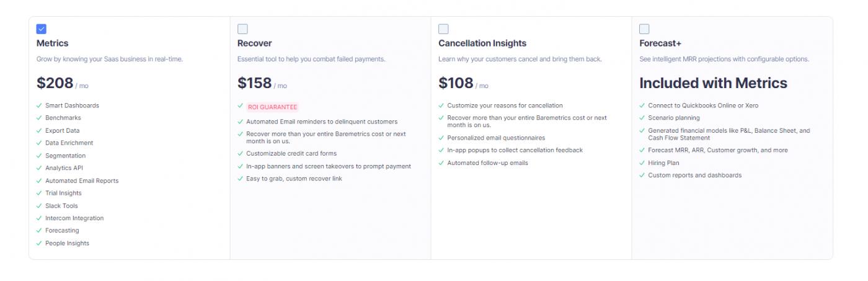
Task: Click the Recover plan heading
Action: click(255, 43)
